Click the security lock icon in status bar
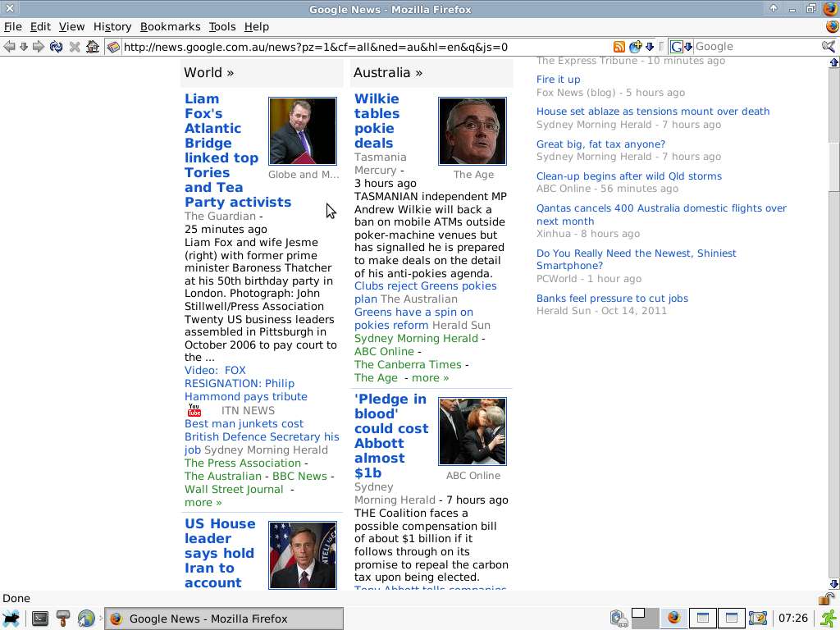The height and width of the screenshot is (630, 840). pos(827,598)
